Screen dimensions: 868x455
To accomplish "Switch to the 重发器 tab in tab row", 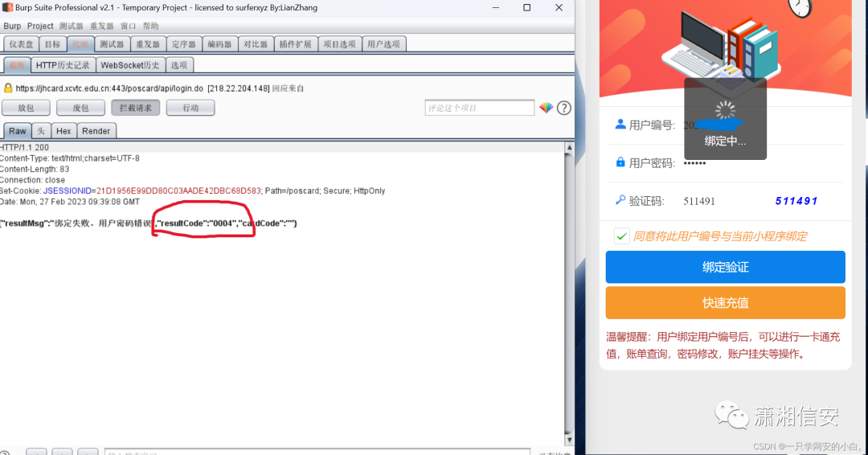I will [148, 44].
